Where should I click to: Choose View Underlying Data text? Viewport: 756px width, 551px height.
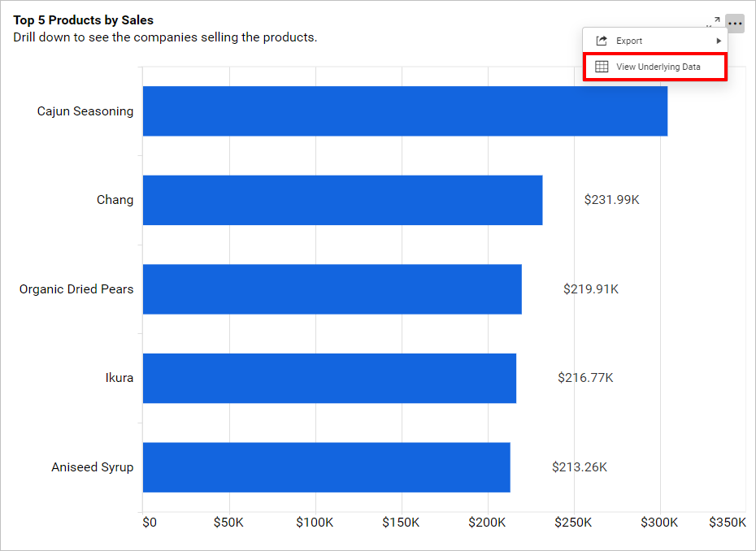(658, 67)
